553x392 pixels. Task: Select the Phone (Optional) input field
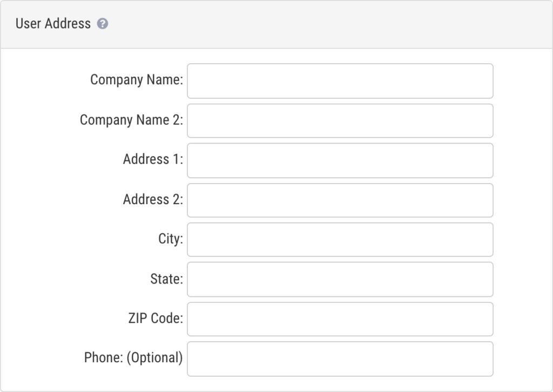pyautogui.click(x=340, y=359)
